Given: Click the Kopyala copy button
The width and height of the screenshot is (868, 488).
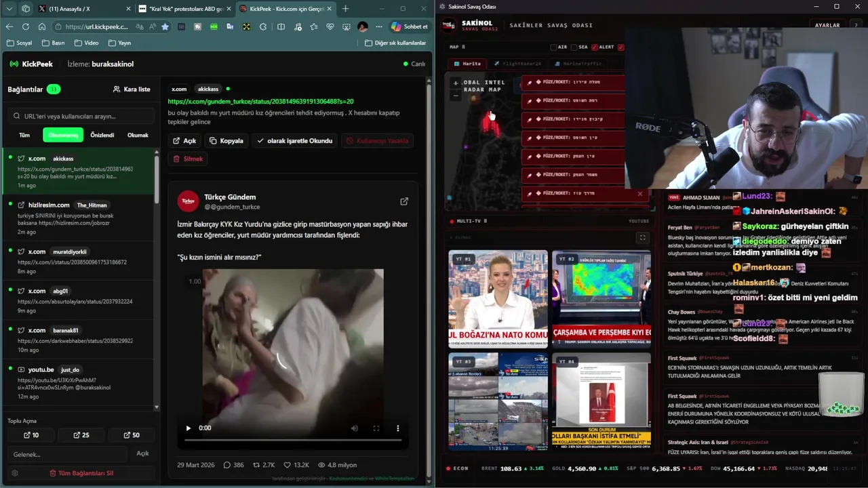Looking at the screenshot, I should coord(226,141).
